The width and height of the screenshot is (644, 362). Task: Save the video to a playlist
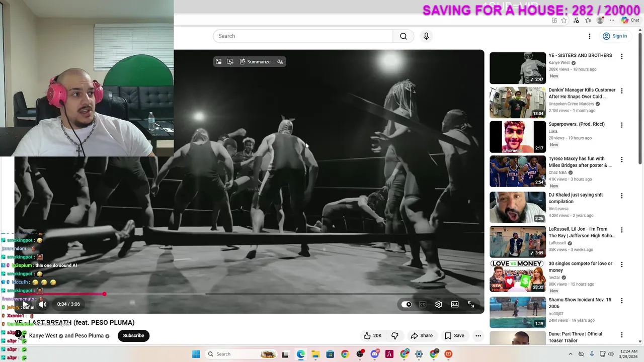pos(454,336)
